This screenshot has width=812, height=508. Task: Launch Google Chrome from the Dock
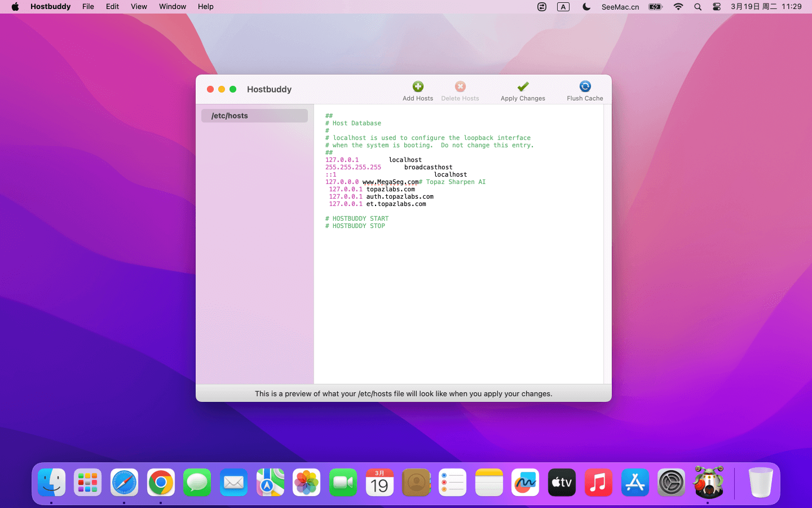point(161,483)
